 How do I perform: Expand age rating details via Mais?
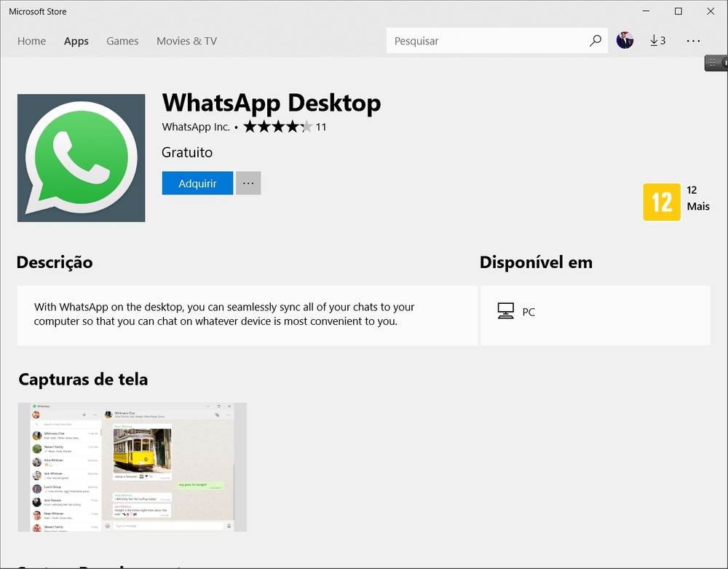[x=697, y=206]
